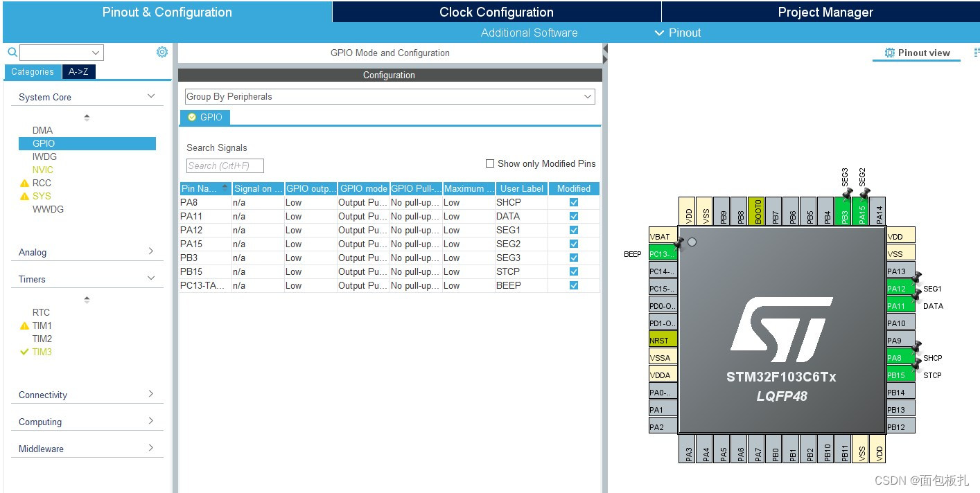
Task: Select RTC in Timers list
Action: [x=41, y=312]
